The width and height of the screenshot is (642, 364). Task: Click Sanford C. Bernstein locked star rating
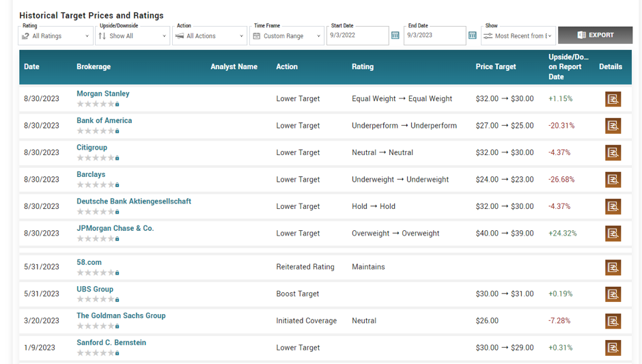point(98,353)
